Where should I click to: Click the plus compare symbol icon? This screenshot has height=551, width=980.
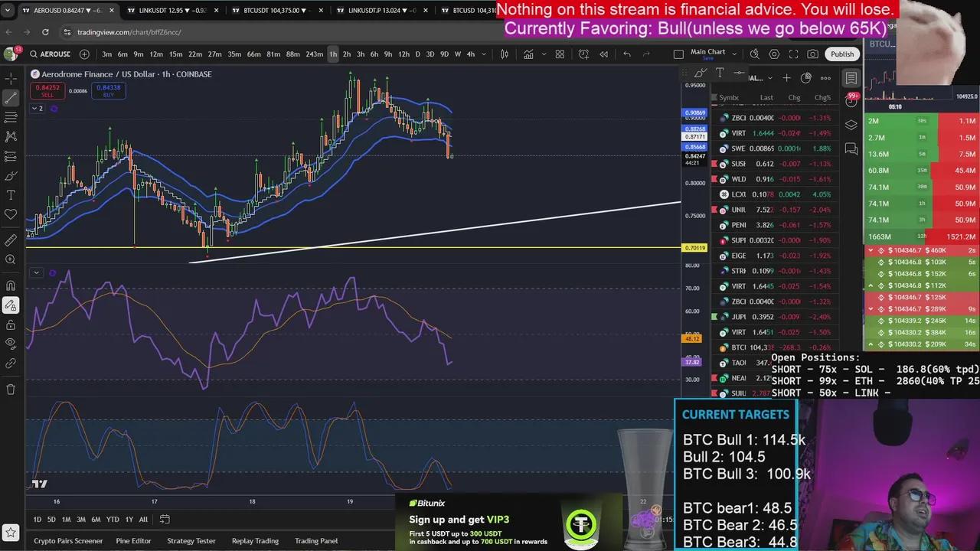point(84,54)
